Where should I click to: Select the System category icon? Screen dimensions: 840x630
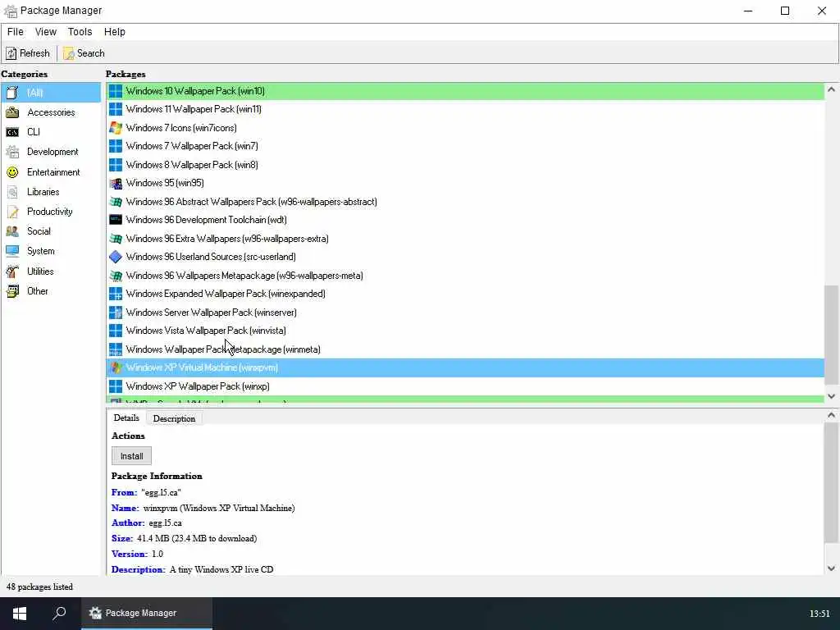(x=11, y=251)
